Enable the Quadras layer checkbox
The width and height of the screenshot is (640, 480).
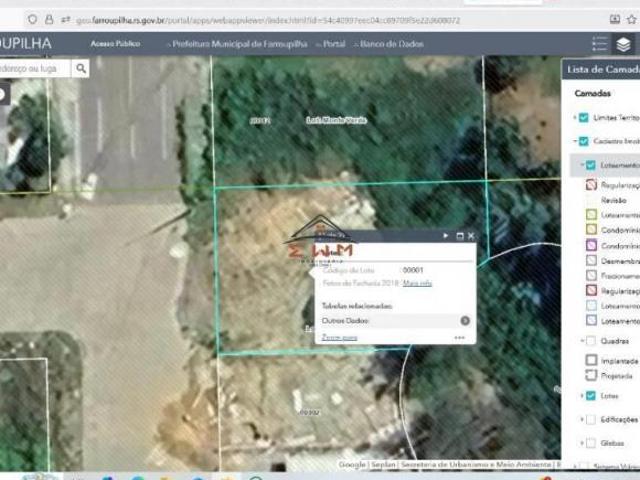(x=591, y=341)
